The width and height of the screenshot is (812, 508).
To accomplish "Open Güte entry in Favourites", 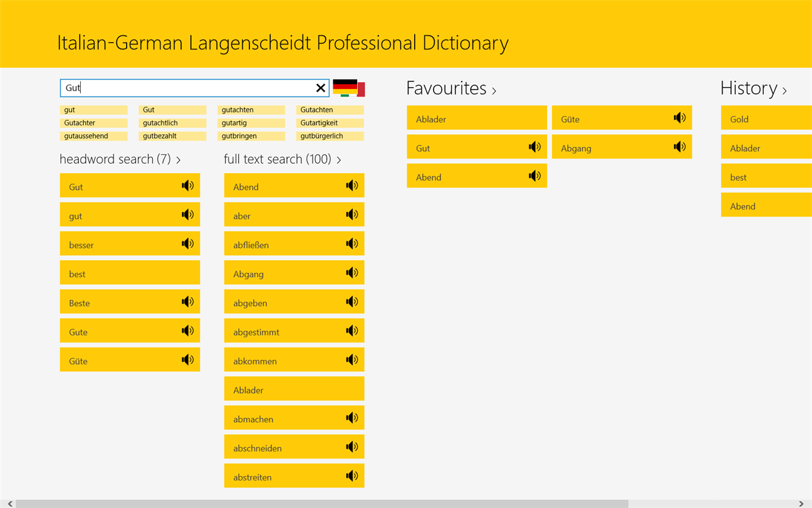I will pos(622,118).
